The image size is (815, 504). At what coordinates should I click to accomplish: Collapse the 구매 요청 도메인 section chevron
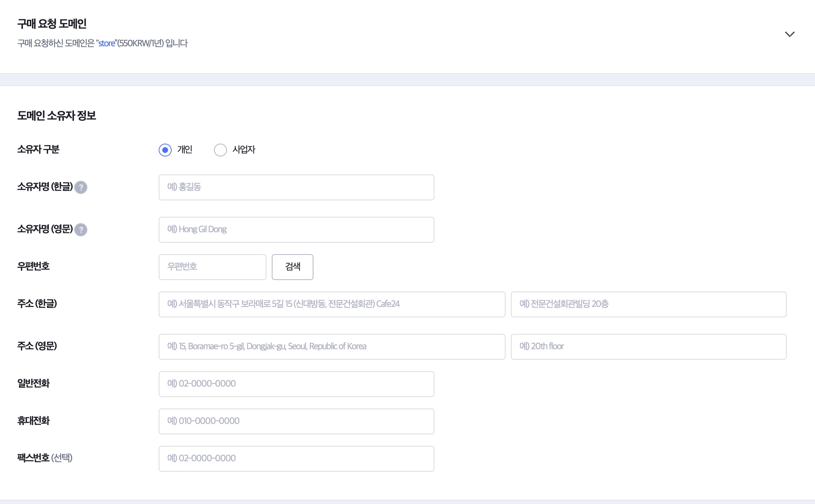point(790,34)
